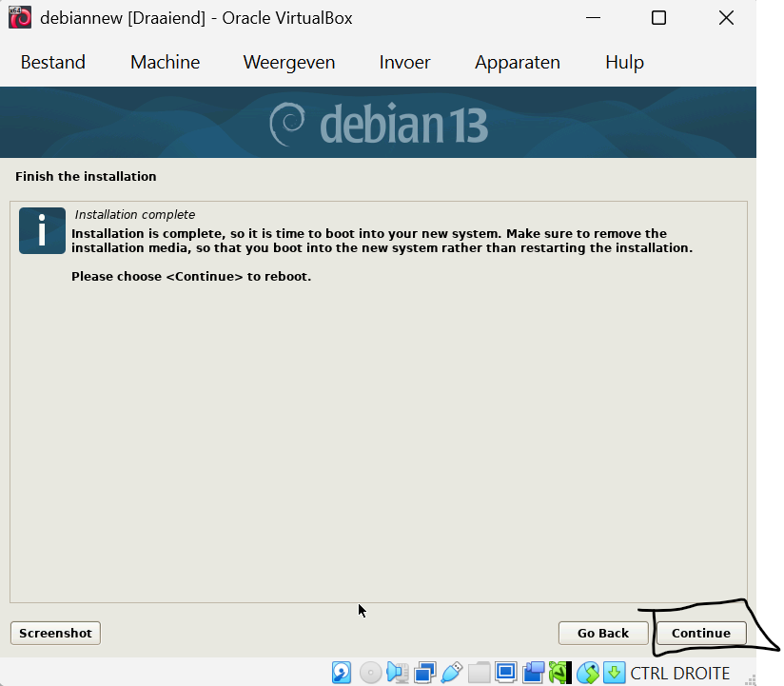Image resolution: width=784 pixels, height=686 pixels.
Task: Click the blue information icon
Action: click(x=42, y=230)
